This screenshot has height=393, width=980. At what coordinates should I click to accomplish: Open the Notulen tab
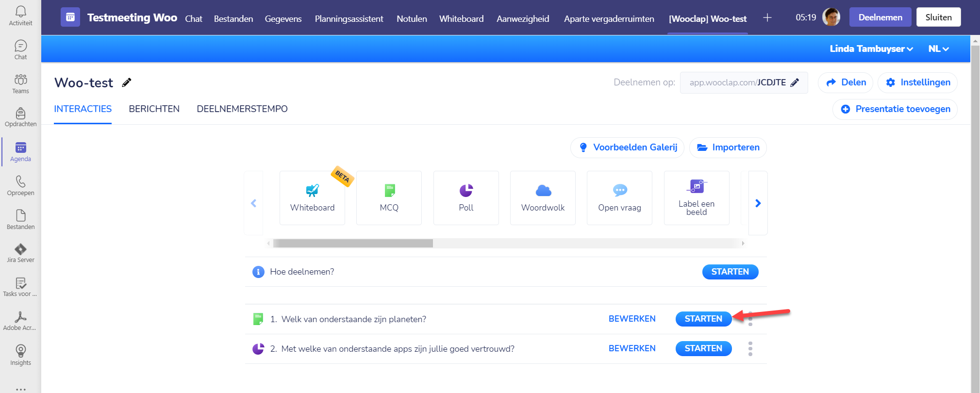412,18
